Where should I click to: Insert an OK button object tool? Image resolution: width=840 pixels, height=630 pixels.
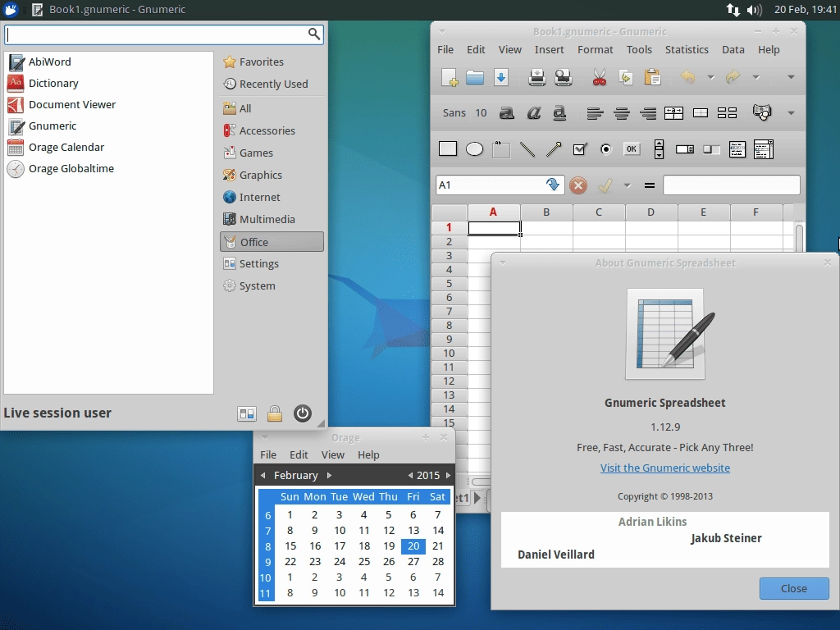click(x=632, y=149)
